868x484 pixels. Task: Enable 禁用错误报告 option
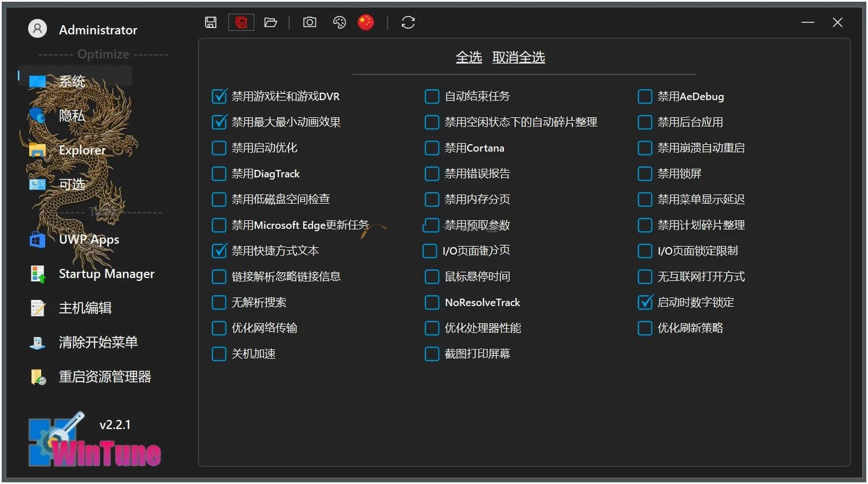coord(431,173)
